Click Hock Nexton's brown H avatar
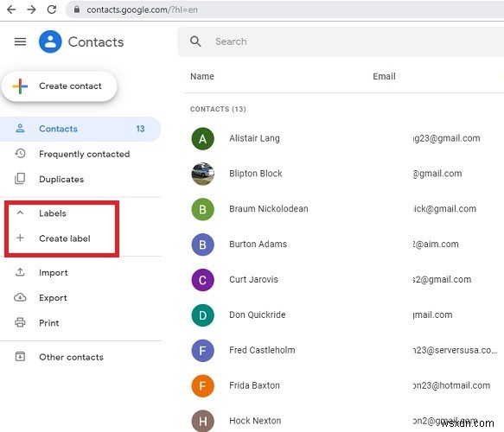Image resolution: width=504 pixels, height=432 pixels. pos(203,421)
